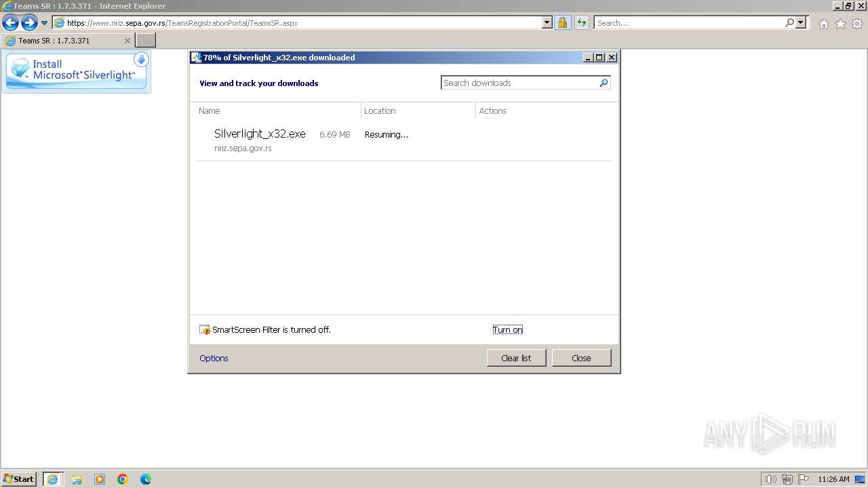868x488 pixels.
Task: Click the Actions column header
Action: click(x=544, y=110)
